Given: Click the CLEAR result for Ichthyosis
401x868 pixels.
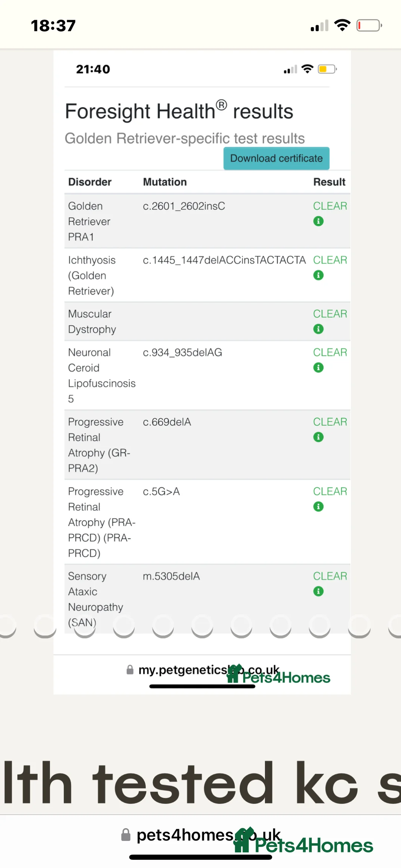Looking at the screenshot, I should point(330,260).
